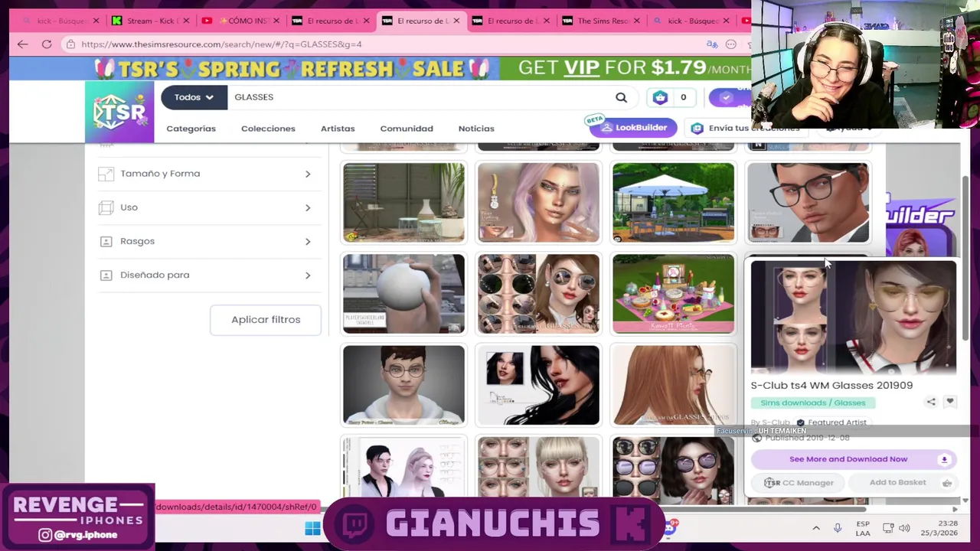This screenshot has height=551, width=980.
Task: Click the ESP LAA language indicator
Action: point(863,528)
